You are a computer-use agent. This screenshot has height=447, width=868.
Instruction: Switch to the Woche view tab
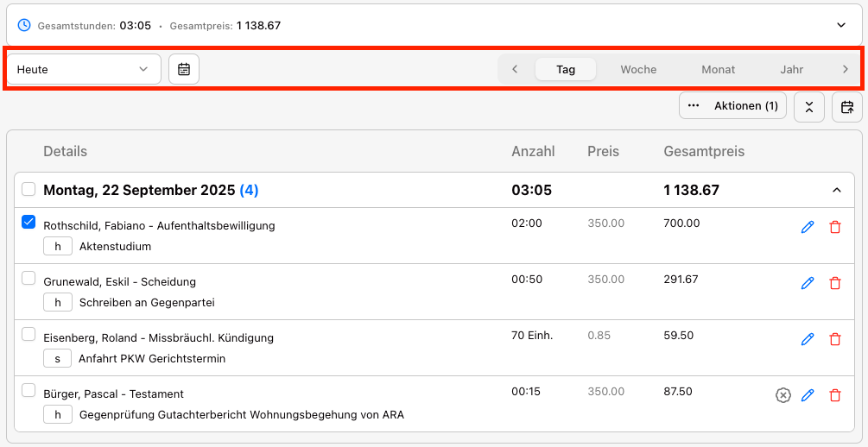pyautogui.click(x=638, y=69)
